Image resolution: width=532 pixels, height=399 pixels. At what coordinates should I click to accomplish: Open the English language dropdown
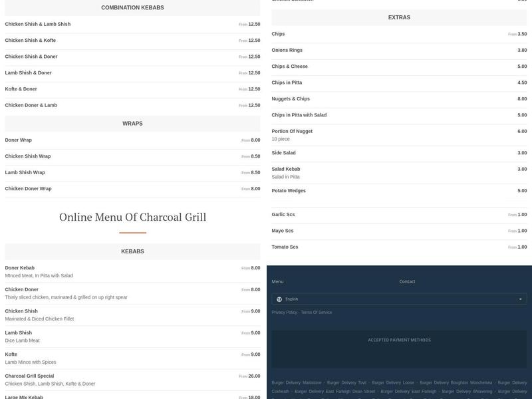click(399, 299)
